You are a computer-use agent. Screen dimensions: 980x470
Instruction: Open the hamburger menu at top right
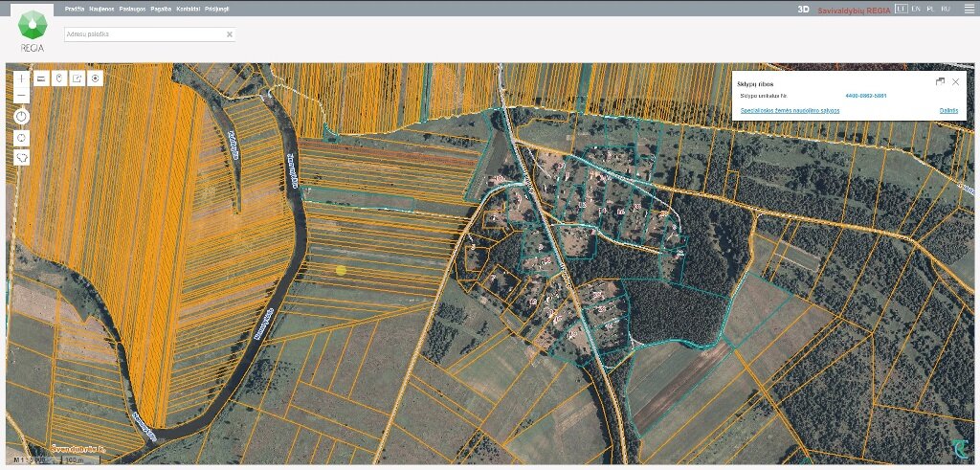[969, 8]
